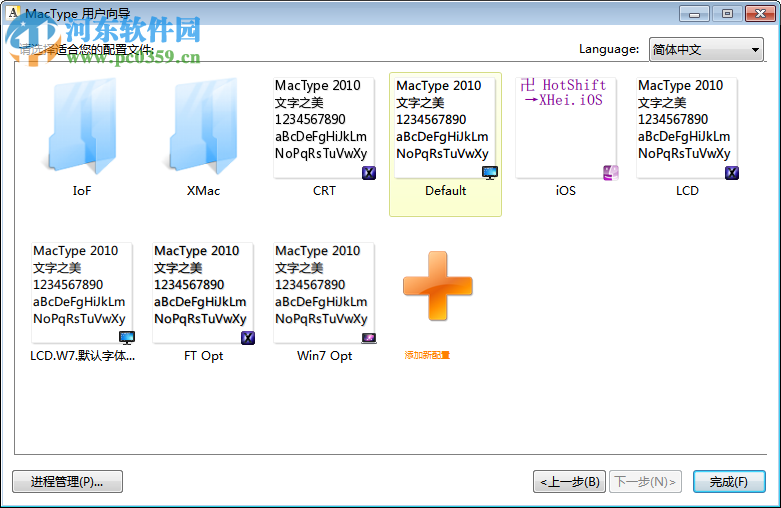Click the X badge on FT Opt profile
781x508 pixels.
tap(248, 338)
